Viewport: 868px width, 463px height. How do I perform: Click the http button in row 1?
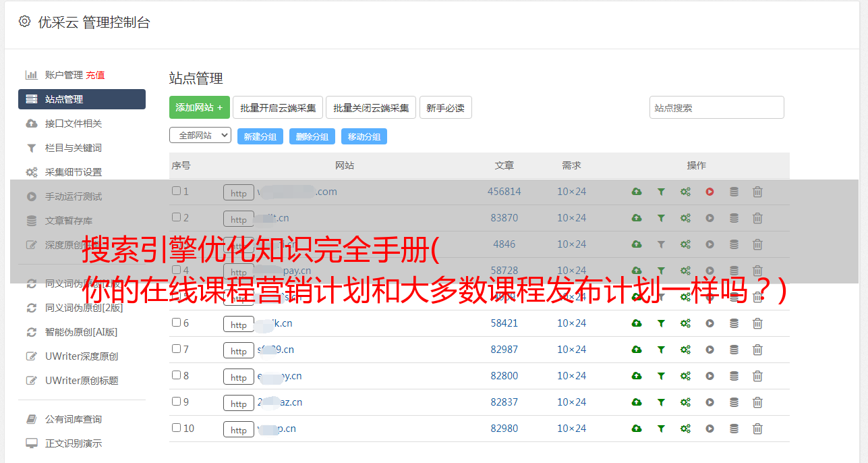[239, 192]
